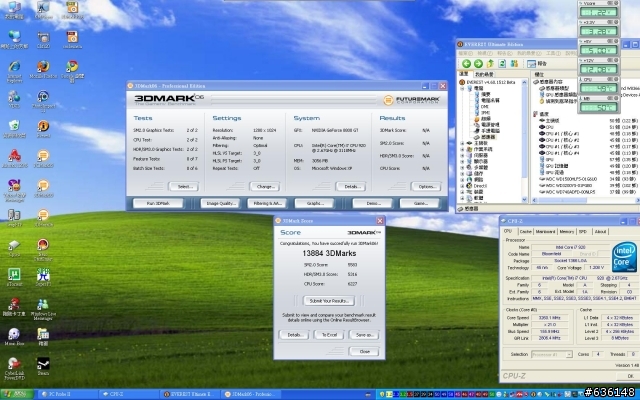The width and height of the screenshot is (640, 400).
Task: Expand the Operating System (作業系統) node in EVEREST
Action: 462,149
